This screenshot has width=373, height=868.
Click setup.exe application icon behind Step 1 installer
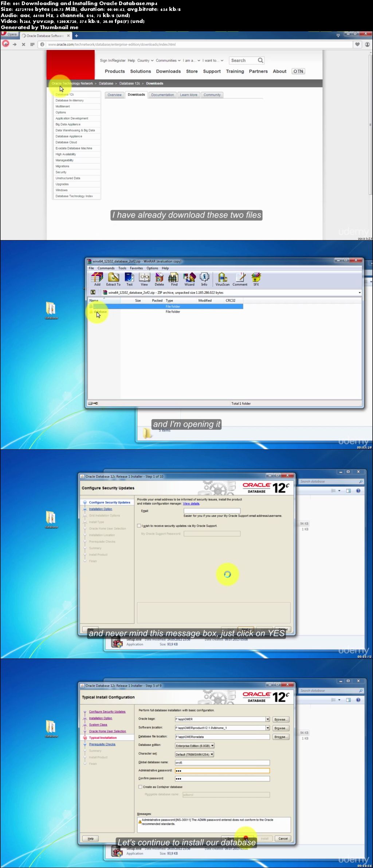(x=117, y=643)
